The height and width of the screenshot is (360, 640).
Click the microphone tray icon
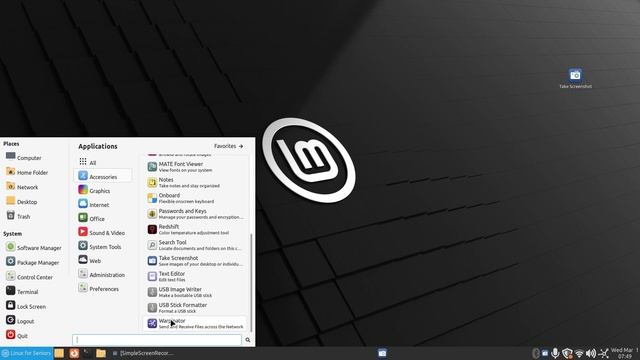point(555,353)
